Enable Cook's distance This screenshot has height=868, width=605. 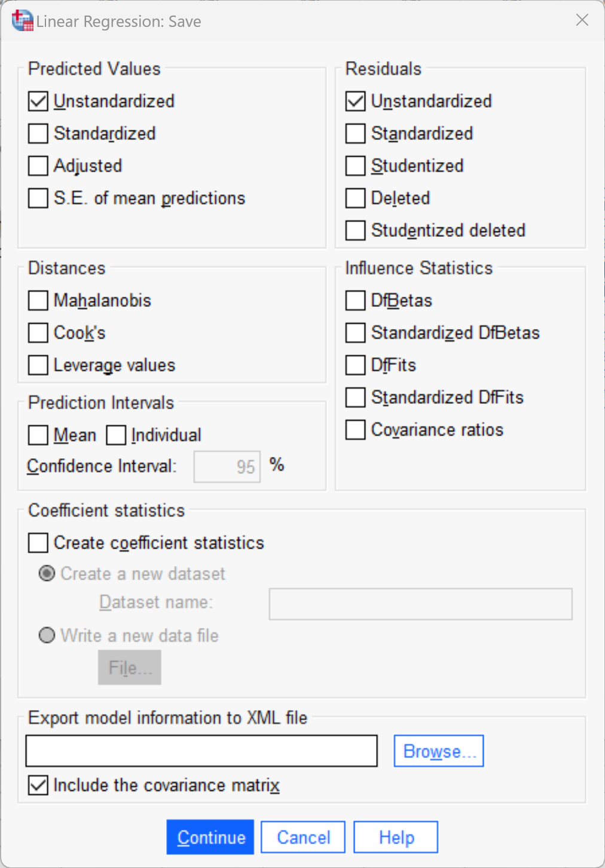[37, 333]
